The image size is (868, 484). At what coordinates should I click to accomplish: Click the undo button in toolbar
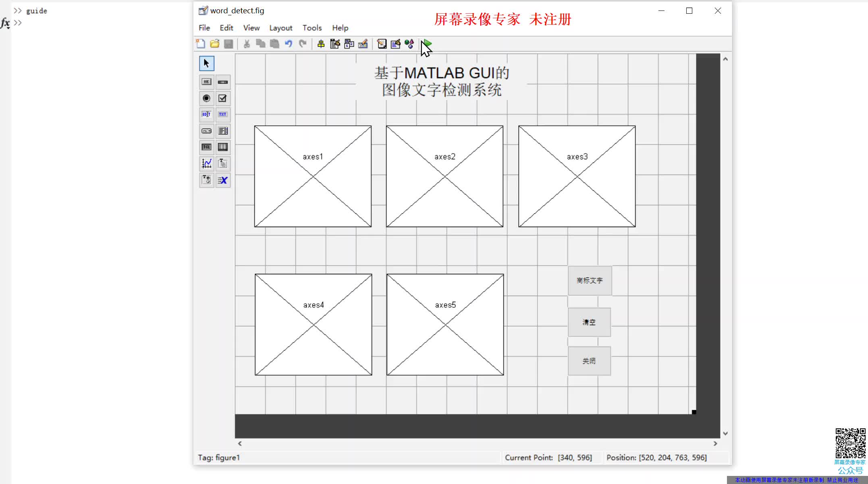tap(288, 44)
